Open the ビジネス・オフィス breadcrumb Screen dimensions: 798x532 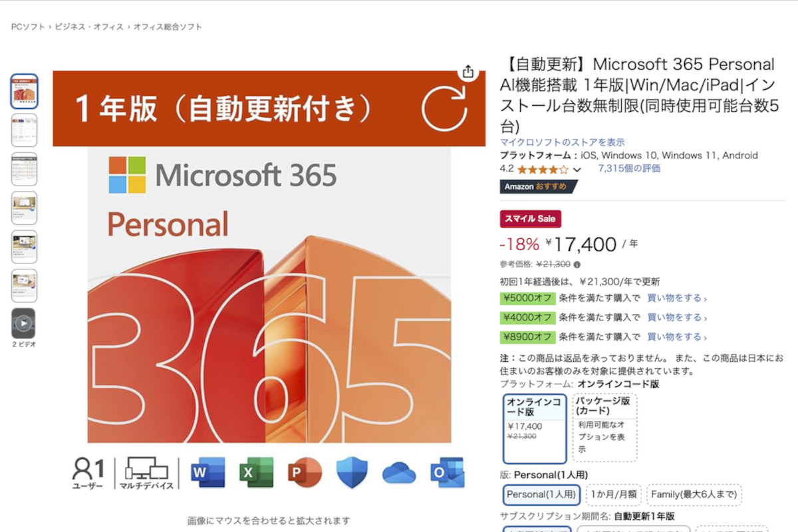click(89, 27)
